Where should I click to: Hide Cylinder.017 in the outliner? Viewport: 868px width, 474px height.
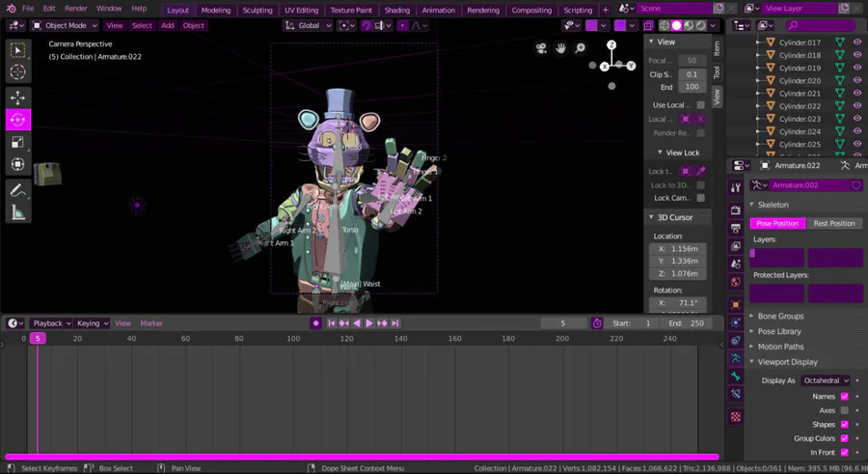pos(857,42)
